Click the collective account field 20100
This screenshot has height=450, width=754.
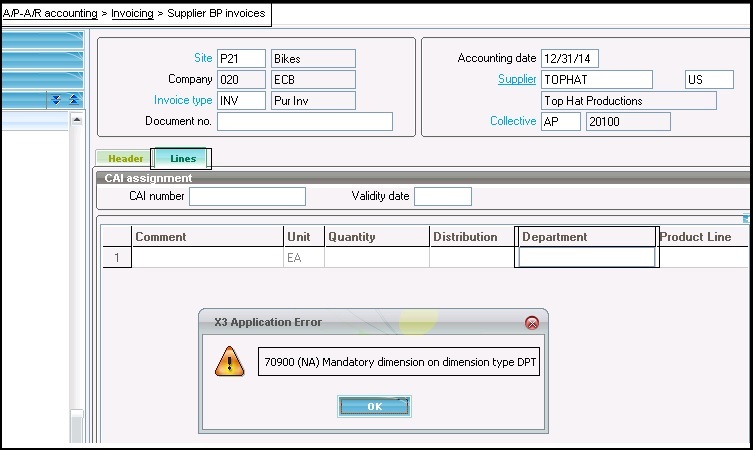coord(628,122)
